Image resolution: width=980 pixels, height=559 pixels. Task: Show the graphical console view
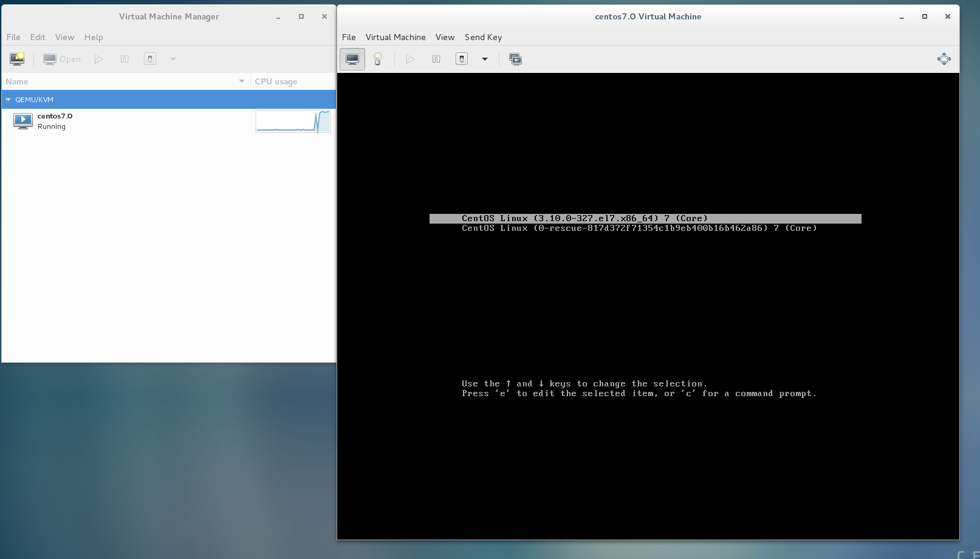(352, 59)
